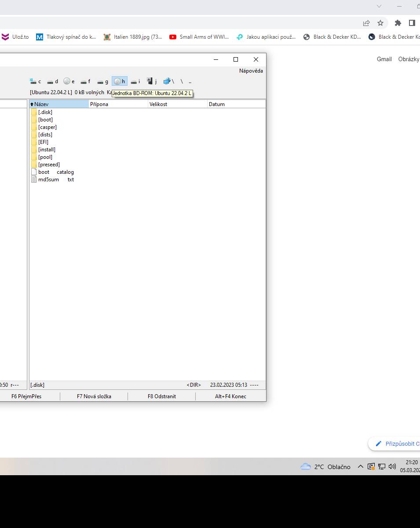Show hidden tray icons chevron
The image size is (420, 528).
pyautogui.click(x=360, y=466)
